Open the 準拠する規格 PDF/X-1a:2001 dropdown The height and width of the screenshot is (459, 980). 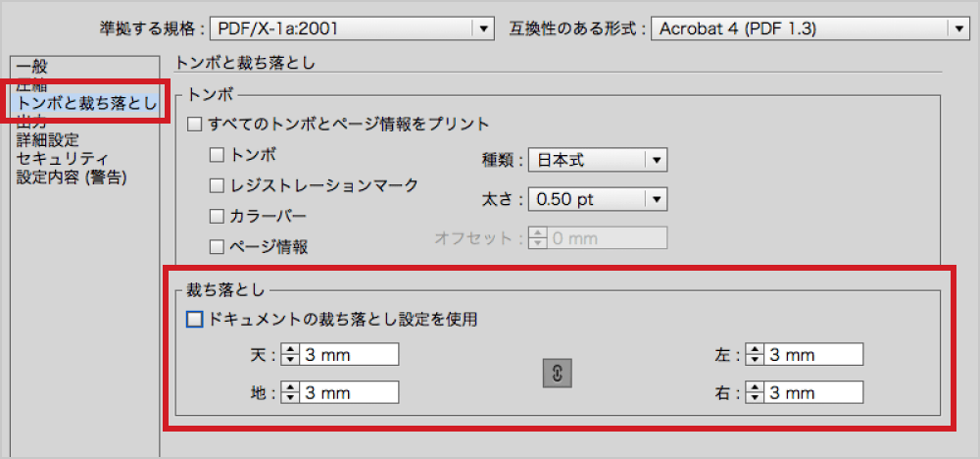pos(484,28)
